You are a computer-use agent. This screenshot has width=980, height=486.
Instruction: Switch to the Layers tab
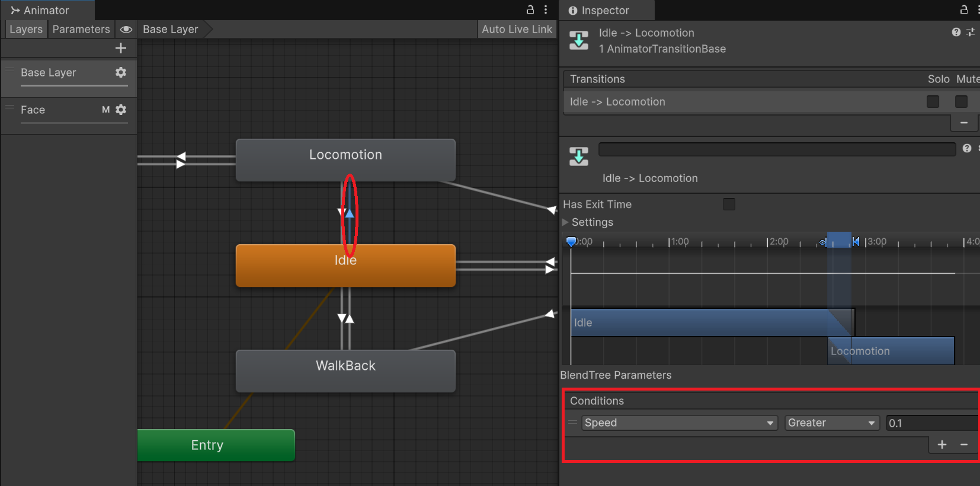click(26, 29)
